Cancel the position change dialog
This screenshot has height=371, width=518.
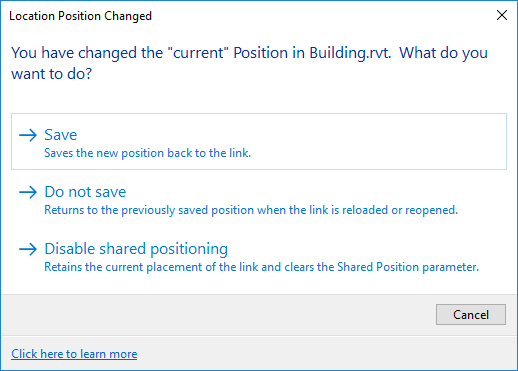[x=471, y=314]
